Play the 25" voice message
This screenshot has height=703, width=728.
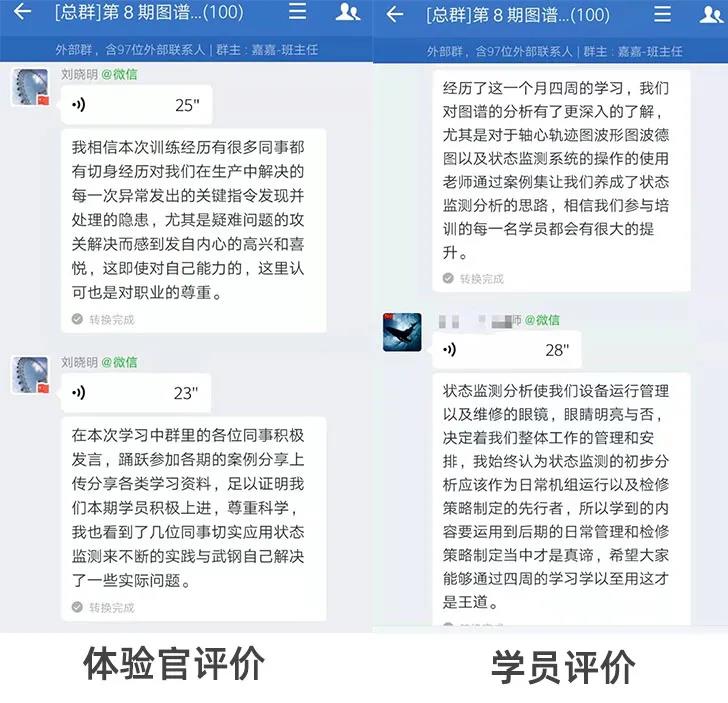136,105
